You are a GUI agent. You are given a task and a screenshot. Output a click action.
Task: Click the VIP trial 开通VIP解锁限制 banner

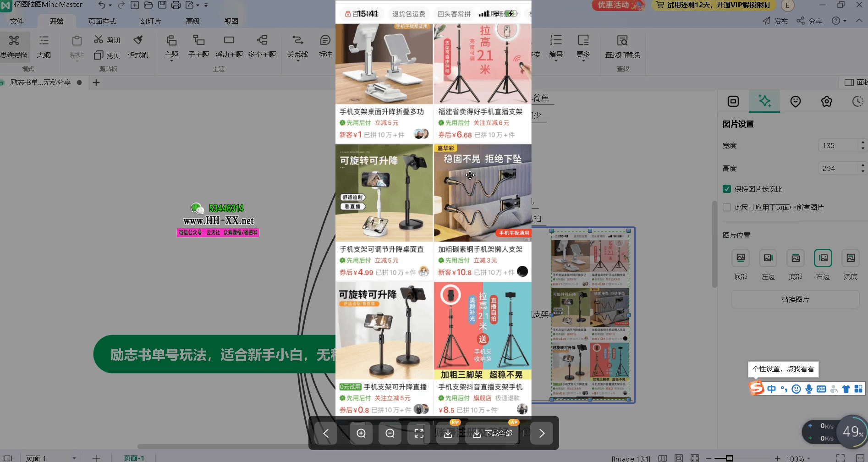point(714,5)
